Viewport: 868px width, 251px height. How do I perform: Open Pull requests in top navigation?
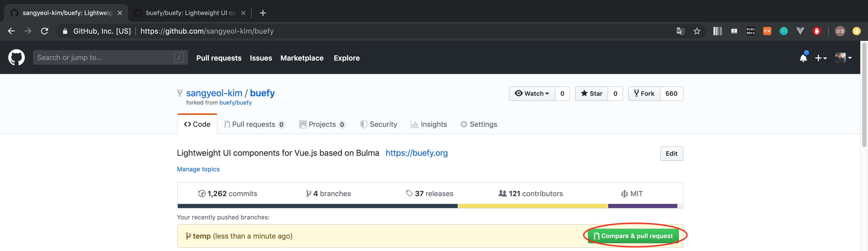click(x=219, y=58)
